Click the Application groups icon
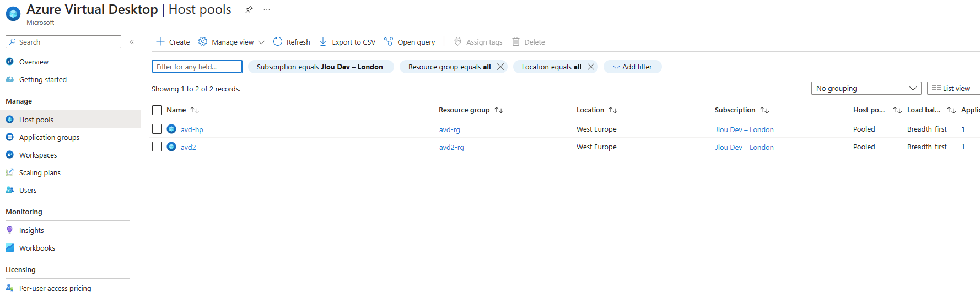This screenshot has height=298, width=980. pos(9,137)
